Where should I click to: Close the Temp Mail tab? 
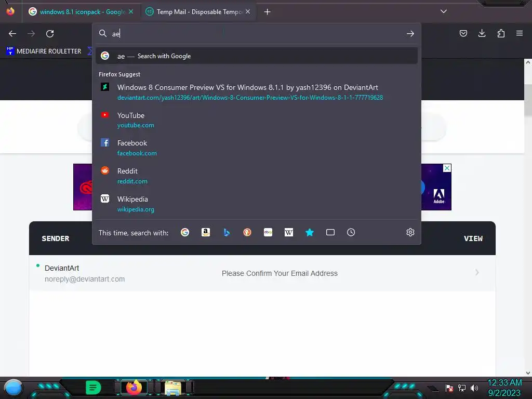click(248, 12)
